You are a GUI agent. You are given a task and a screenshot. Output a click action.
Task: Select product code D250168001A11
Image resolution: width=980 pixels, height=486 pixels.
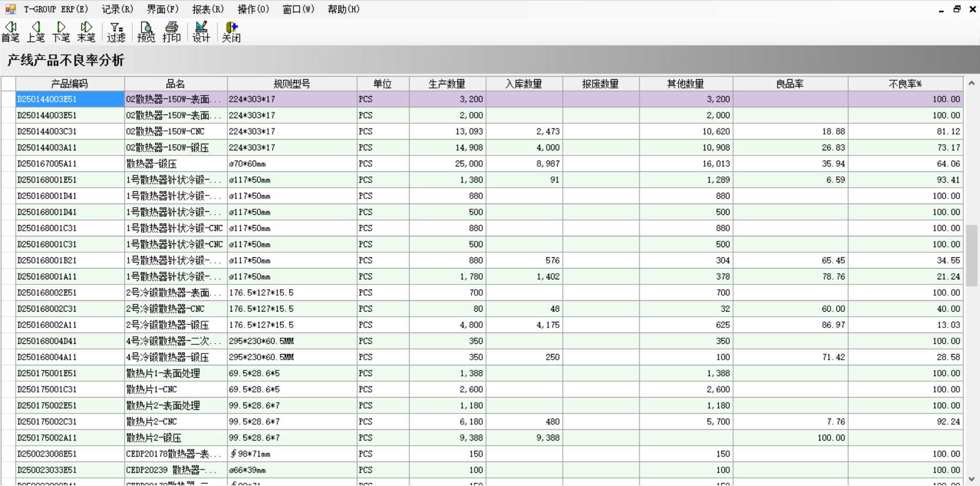point(70,277)
